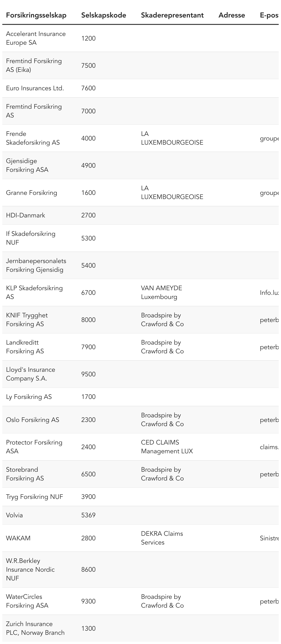Image resolution: width=281 pixels, height=644 pixels.
Task: Open the email link in KNIF Trygghet row
Action: (x=269, y=320)
